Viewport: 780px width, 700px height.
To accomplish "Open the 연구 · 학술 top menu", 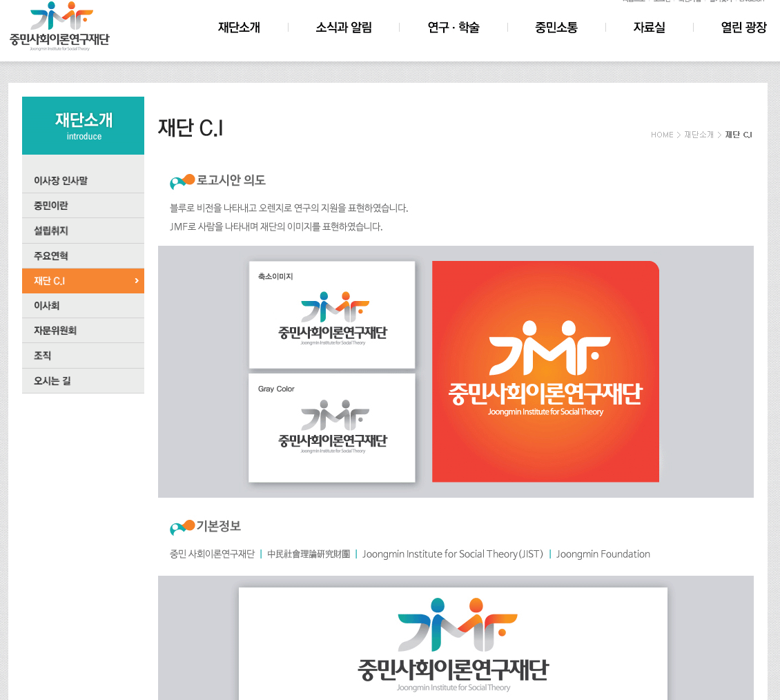I will pos(454,28).
